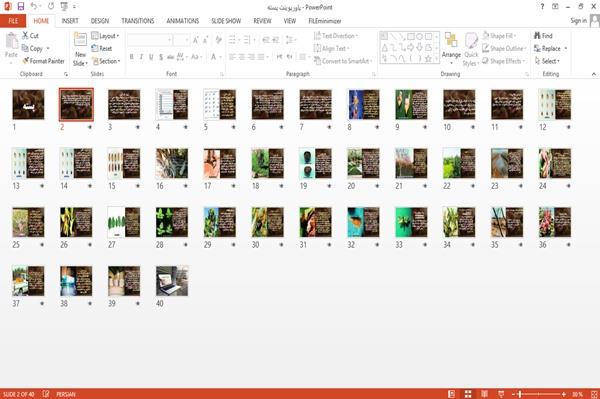The width and height of the screenshot is (600, 399).
Task: Open the font name combo box
Action: coord(149,40)
